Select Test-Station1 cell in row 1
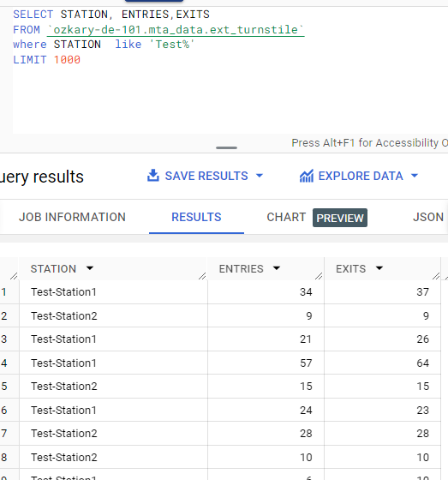 pos(113,292)
